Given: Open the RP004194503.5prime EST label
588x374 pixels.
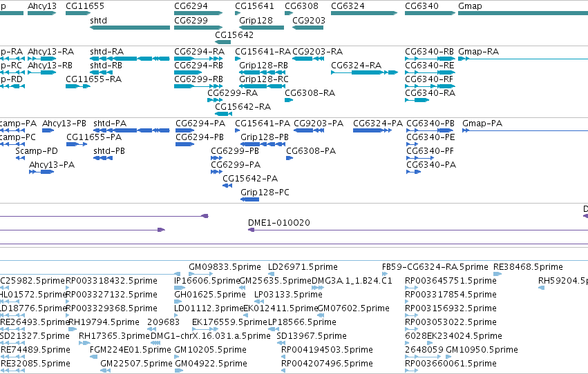Looking at the screenshot, I should [327, 350].
